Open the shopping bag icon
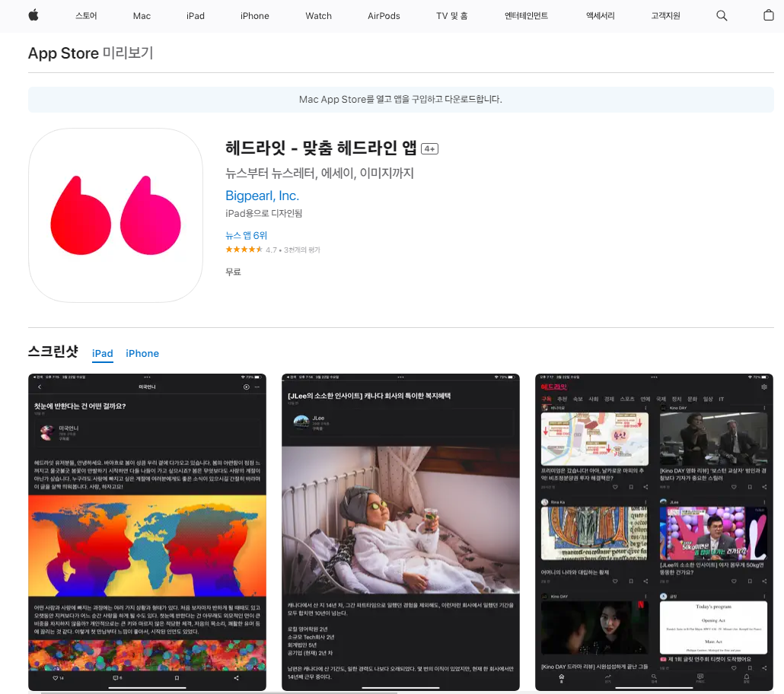The image size is (784, 694). click(769, 15)
